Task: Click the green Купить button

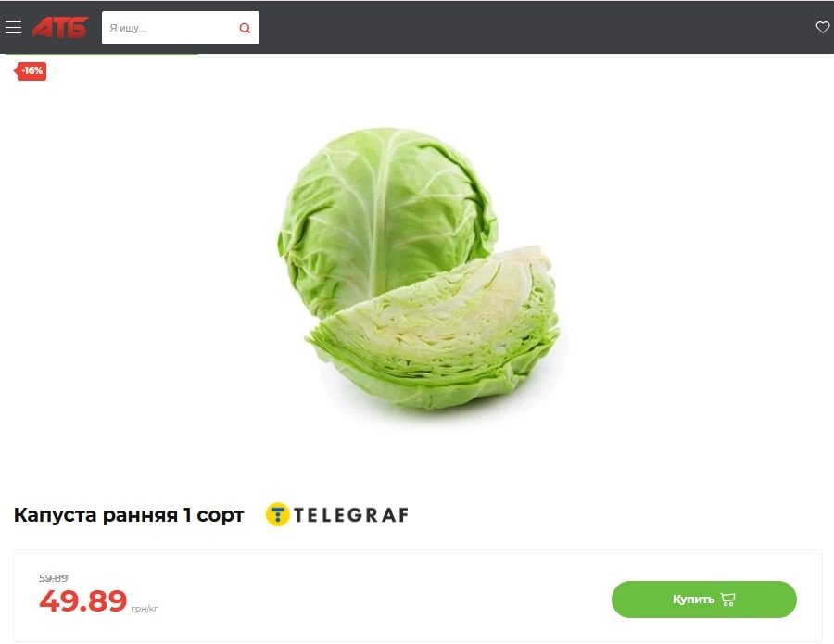Action: (703, 600)
